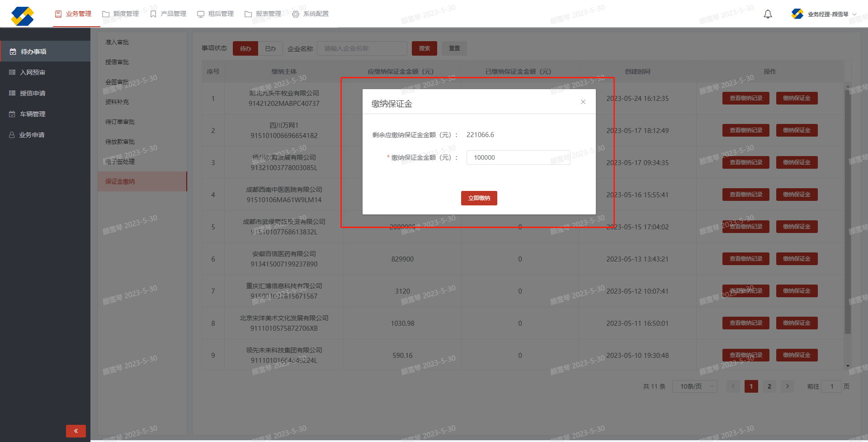
Task: Open the 10条/页 page size dropdown
Action: click(x=694, y=386)
